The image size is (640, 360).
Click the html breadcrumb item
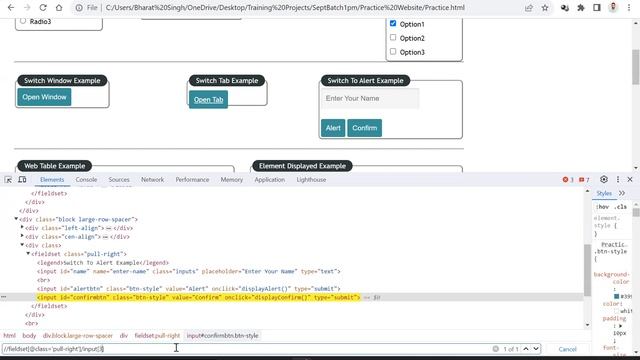pyautogui.click(x=9, y=336)
